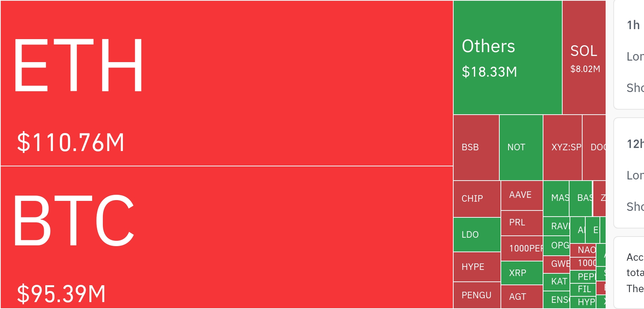
Task: Select the BTC $95.39M tile
Action: (x=226, y=237)
